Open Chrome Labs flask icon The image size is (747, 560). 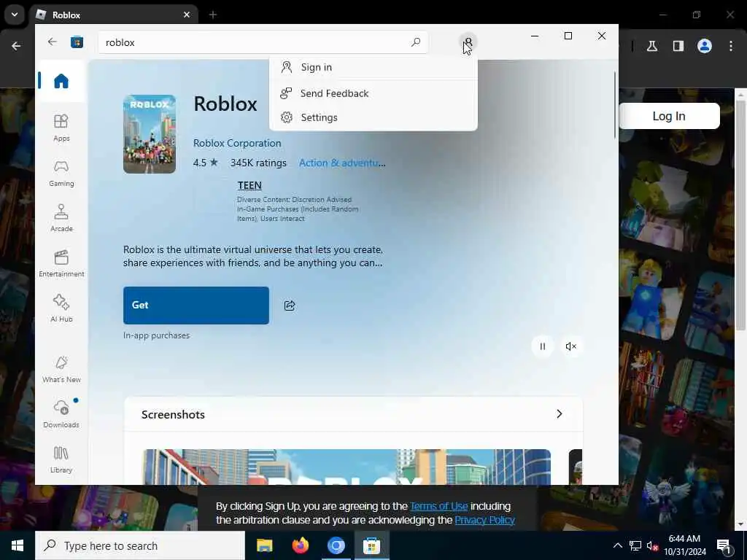pyautogui.click(x=652, y=46)
